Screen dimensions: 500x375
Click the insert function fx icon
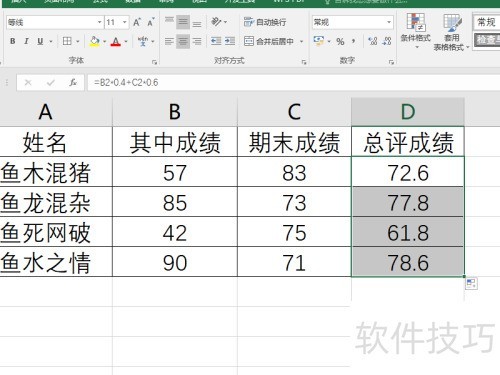(x=73, y=82)
